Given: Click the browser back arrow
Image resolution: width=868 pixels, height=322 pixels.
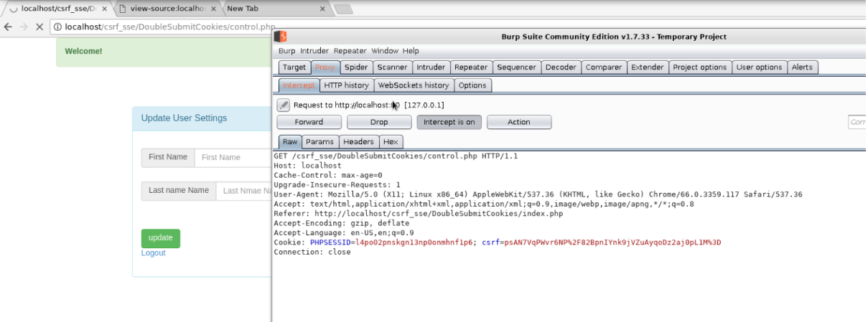Looking at the screenshot, I should (x=8, y=27).
